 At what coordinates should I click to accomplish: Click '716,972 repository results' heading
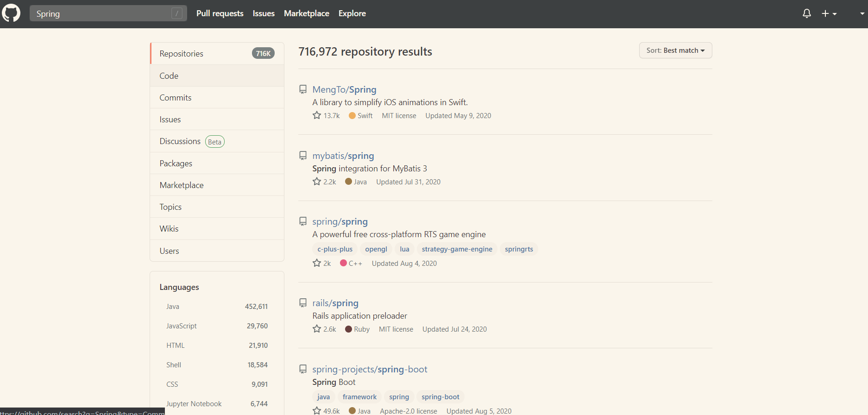pos(365,51)
